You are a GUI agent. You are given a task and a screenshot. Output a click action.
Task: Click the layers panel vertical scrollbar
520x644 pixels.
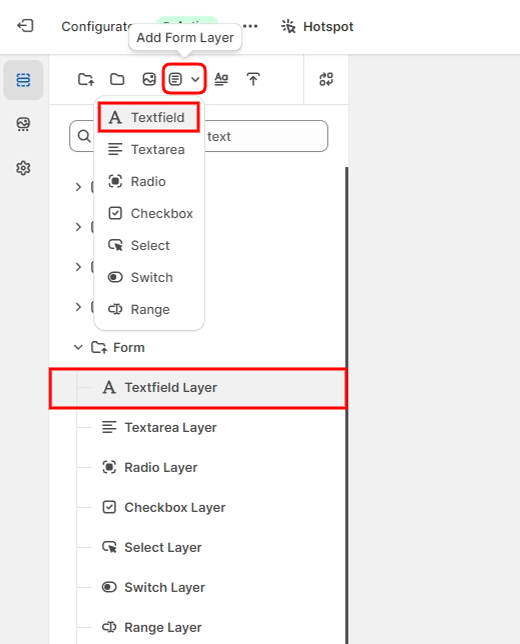(347, 405)
